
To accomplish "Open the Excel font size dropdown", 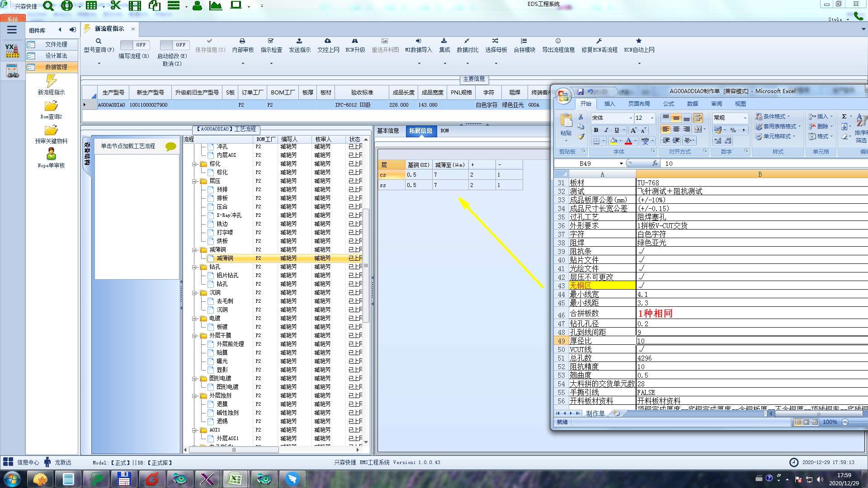I will (652, 118).
